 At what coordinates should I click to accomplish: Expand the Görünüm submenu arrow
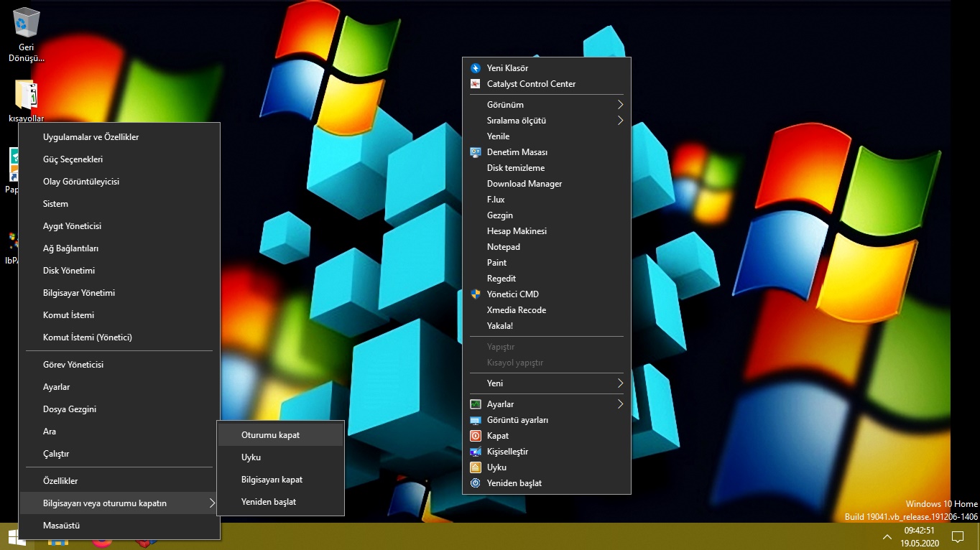click(620, 105)
